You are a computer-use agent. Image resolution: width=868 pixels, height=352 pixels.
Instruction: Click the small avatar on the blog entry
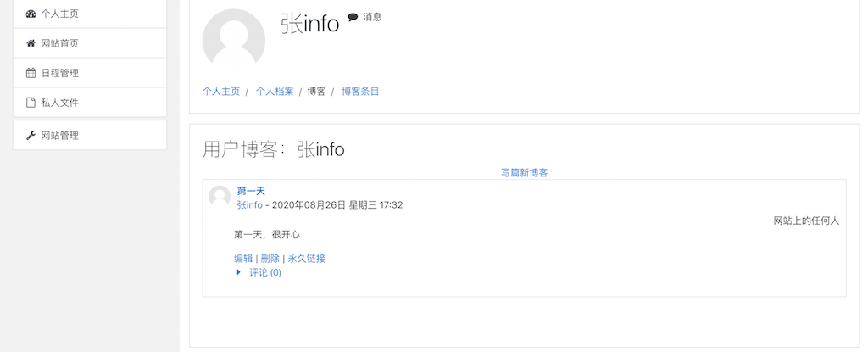point(220,197)
